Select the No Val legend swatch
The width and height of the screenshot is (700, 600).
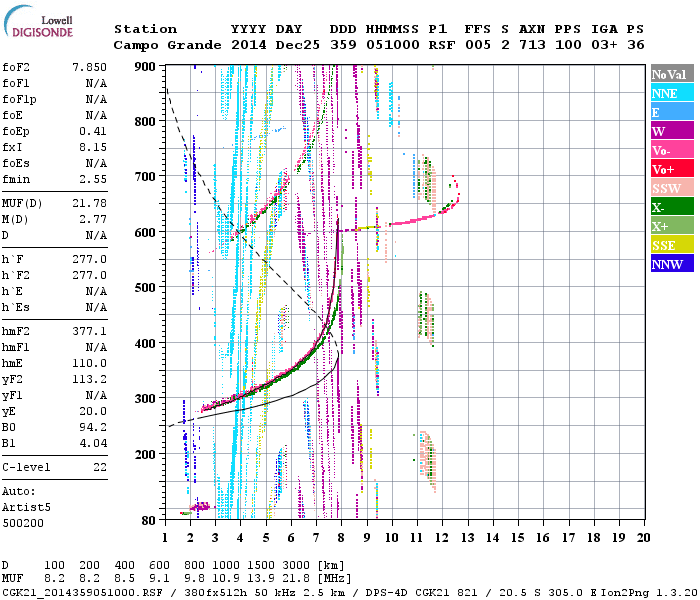click(672, 74)
